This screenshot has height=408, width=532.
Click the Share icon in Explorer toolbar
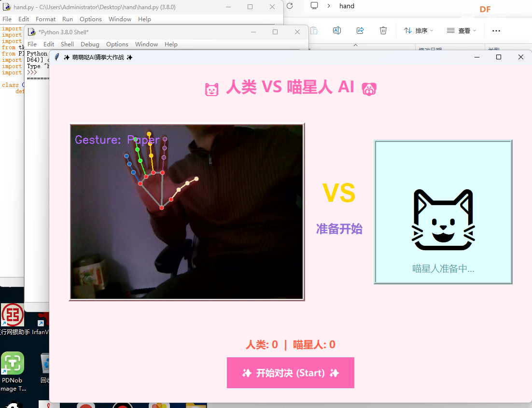360,30
